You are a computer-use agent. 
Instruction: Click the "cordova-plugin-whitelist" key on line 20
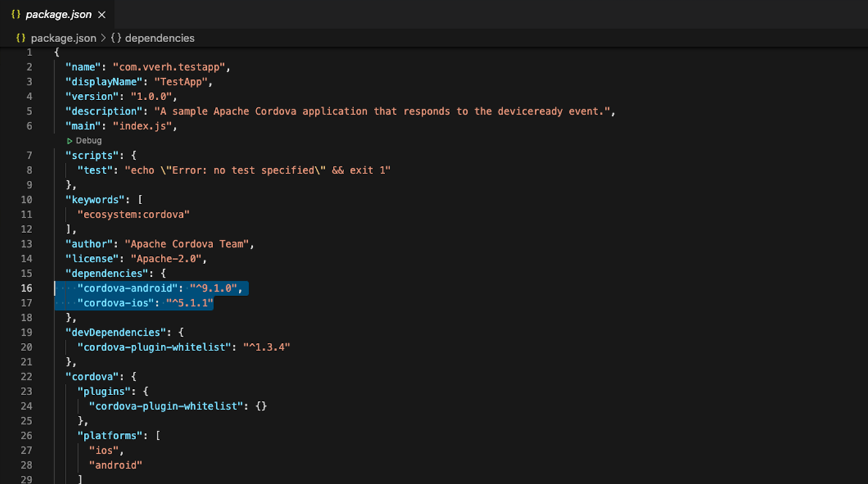154,347
